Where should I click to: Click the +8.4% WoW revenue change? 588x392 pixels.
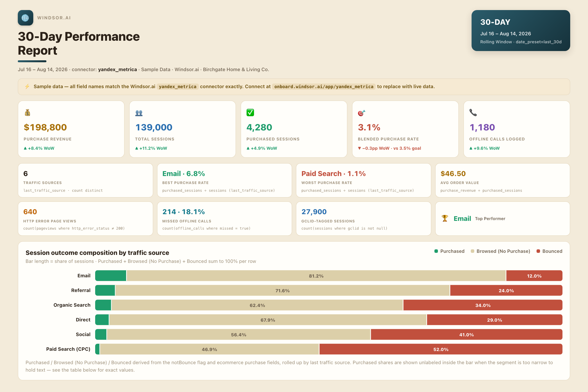(x=39, y=148)
